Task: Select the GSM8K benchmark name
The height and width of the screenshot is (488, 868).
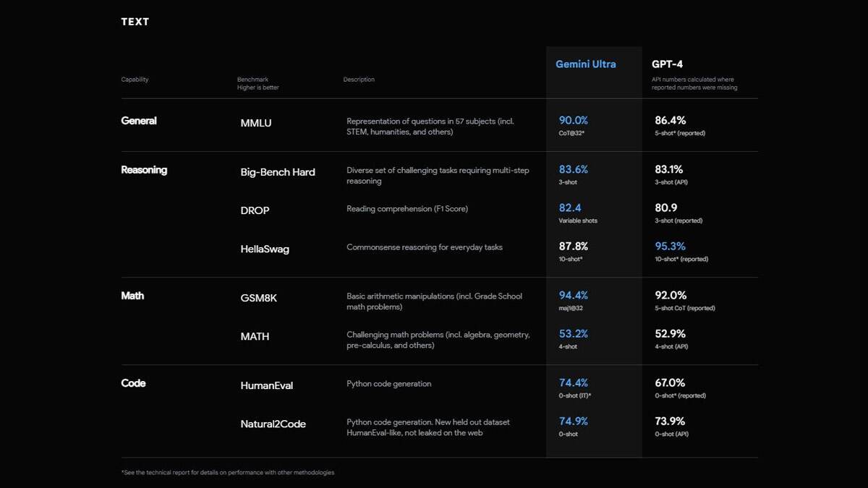Action: 258,298
